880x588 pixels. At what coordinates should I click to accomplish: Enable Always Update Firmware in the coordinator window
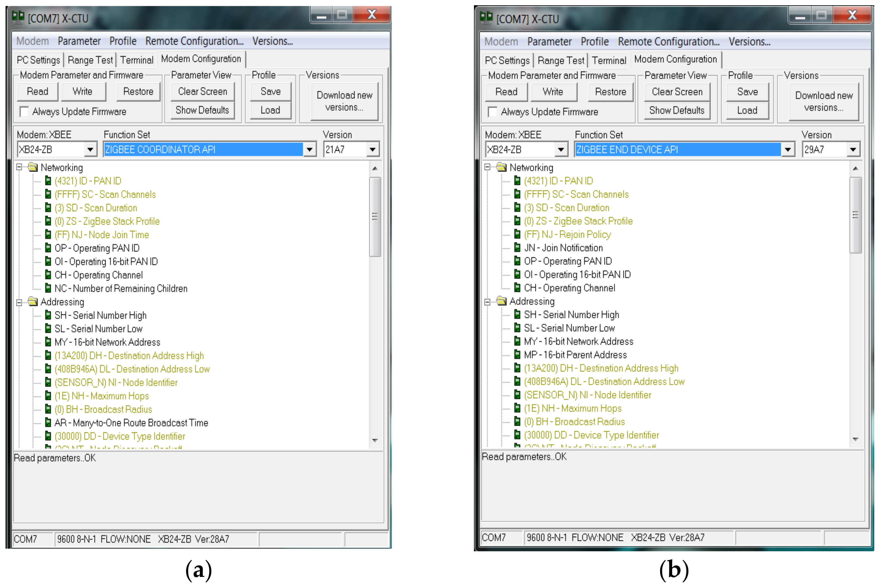24,112
